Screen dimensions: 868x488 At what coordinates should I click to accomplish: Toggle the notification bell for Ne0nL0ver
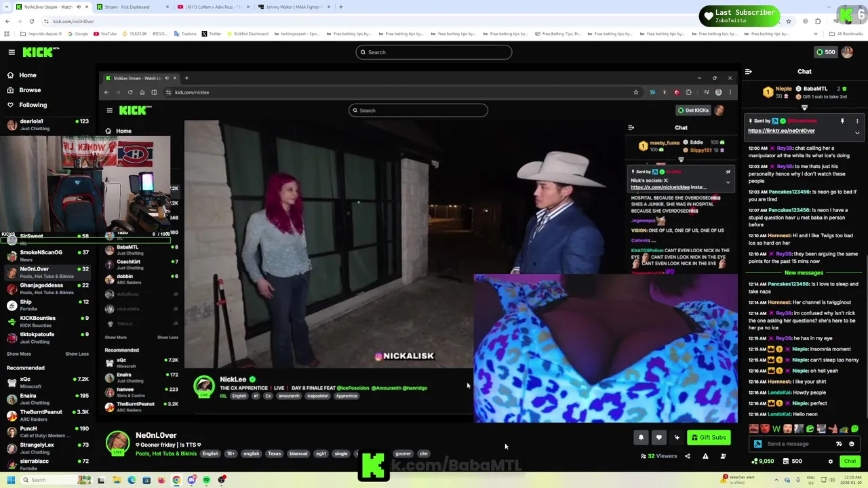(641, 438)
